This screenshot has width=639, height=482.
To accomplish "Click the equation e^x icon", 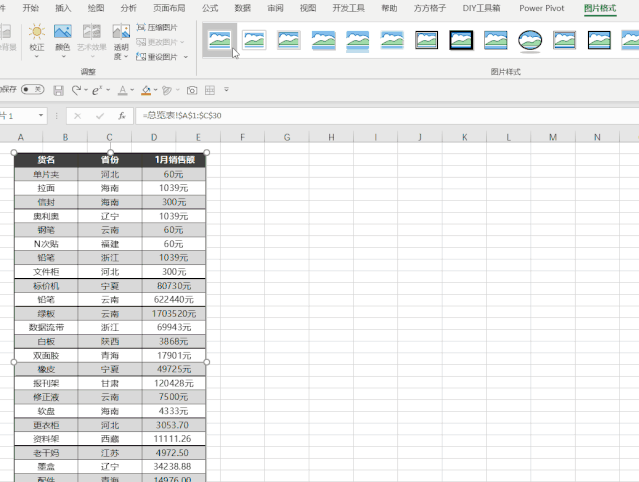I will (97, 90).
